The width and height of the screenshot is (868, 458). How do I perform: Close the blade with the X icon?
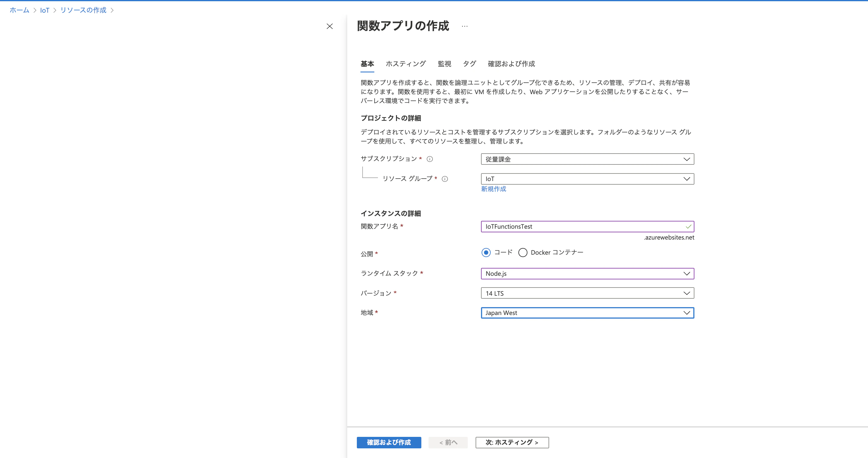(329, 26)
